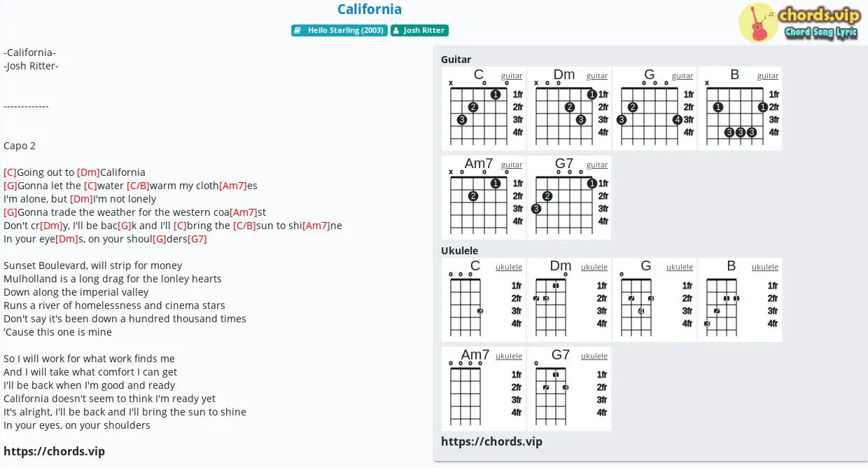
Task: Select the ukulele Dm chord diagram
Action: [x=569, y=300]
